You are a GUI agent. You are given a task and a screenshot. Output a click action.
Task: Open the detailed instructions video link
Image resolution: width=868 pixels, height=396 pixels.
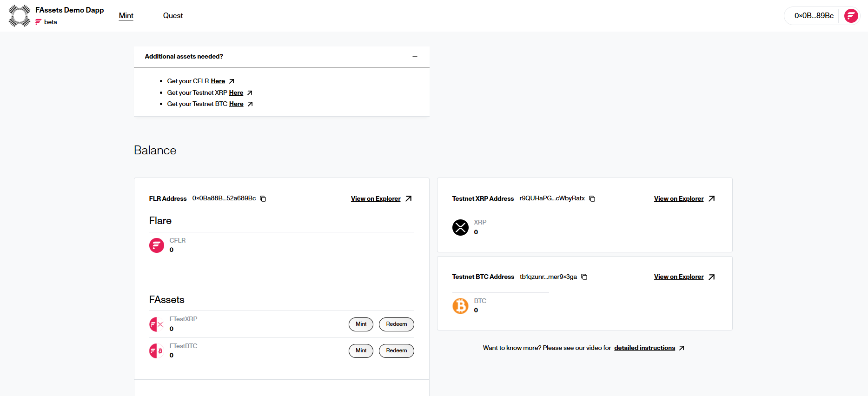tap(644, 348)
